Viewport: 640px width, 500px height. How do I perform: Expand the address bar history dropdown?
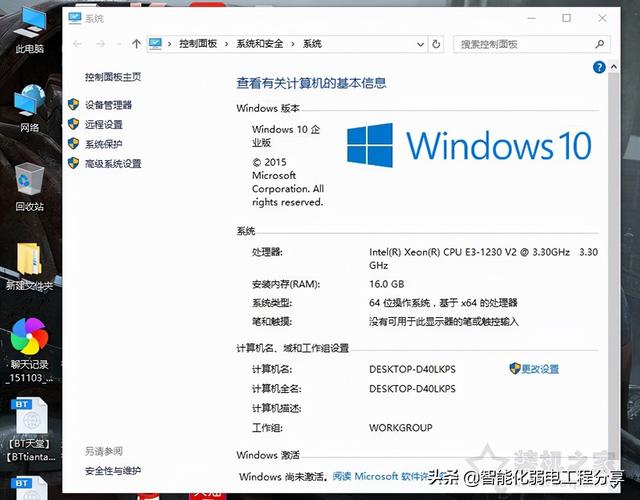pos(420,44)
